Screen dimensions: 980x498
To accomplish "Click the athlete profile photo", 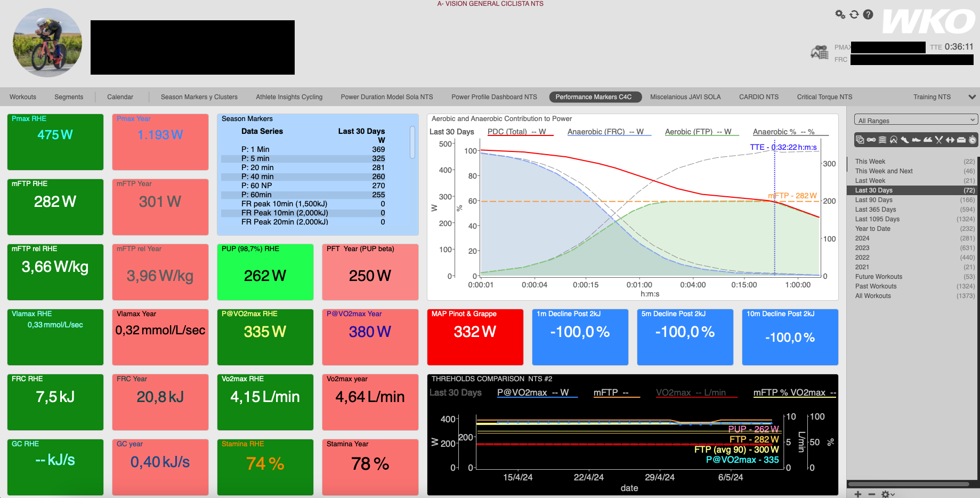I will (x=47, y=43).
